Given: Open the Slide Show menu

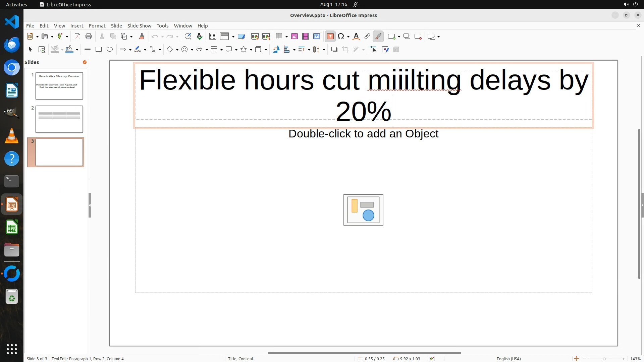Looking at the screenshot, I should pyautogui.click(x=139, y=26).
